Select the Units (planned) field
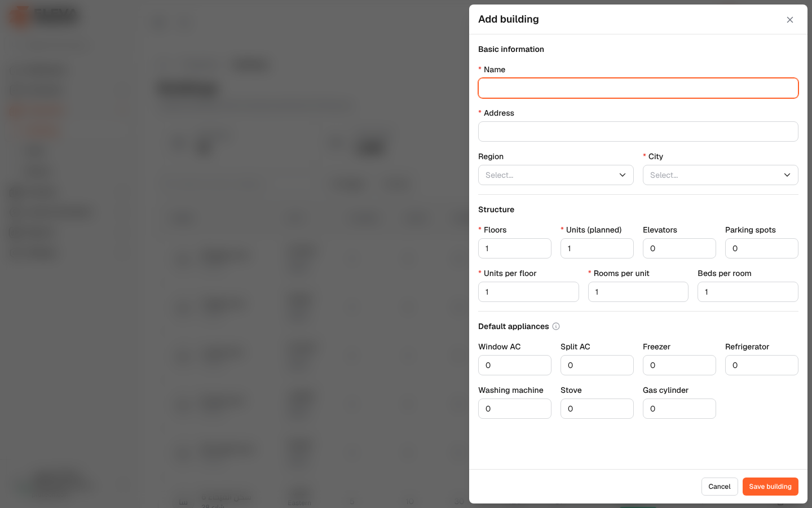 point(597,248)
